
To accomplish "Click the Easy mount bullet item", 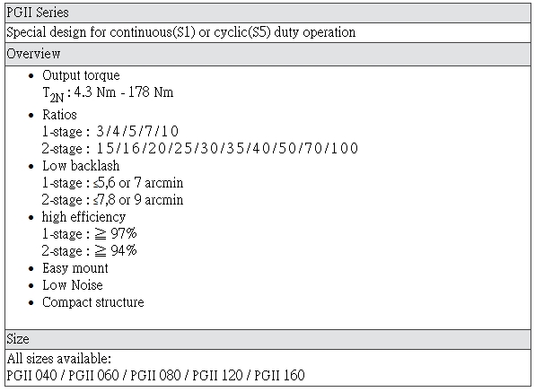I will click(x=75, y=268).
